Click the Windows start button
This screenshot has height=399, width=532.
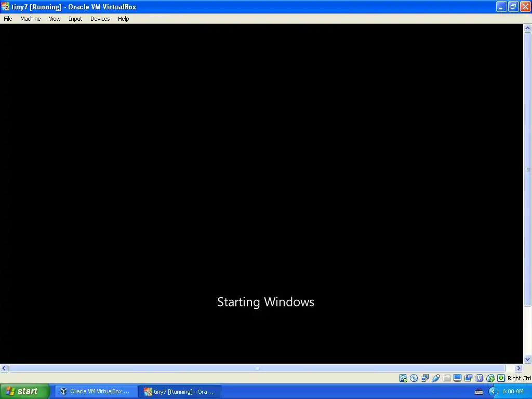tap(25, 392)
